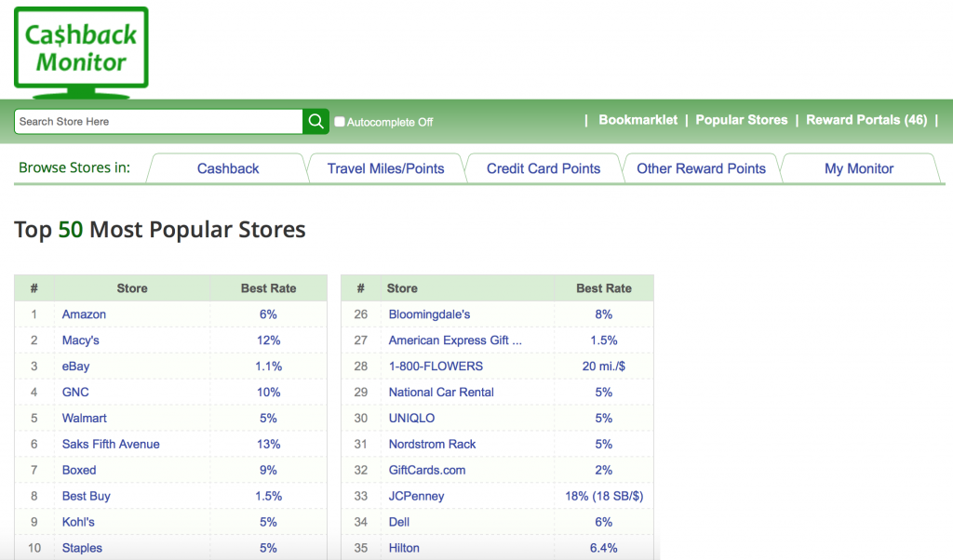Open the Hilton store link
Image resolution: width=953 pixels, height=560 pixels.
click(404, 548)
